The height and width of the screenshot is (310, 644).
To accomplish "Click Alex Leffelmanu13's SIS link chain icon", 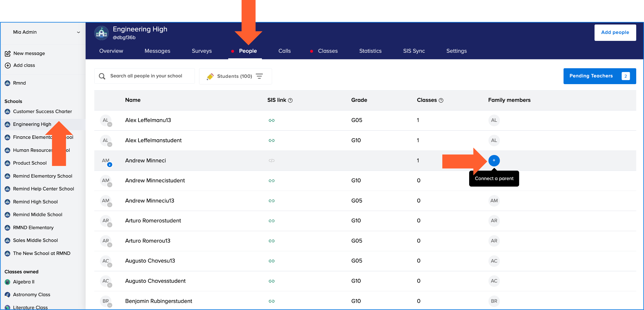I will point(271,120).
